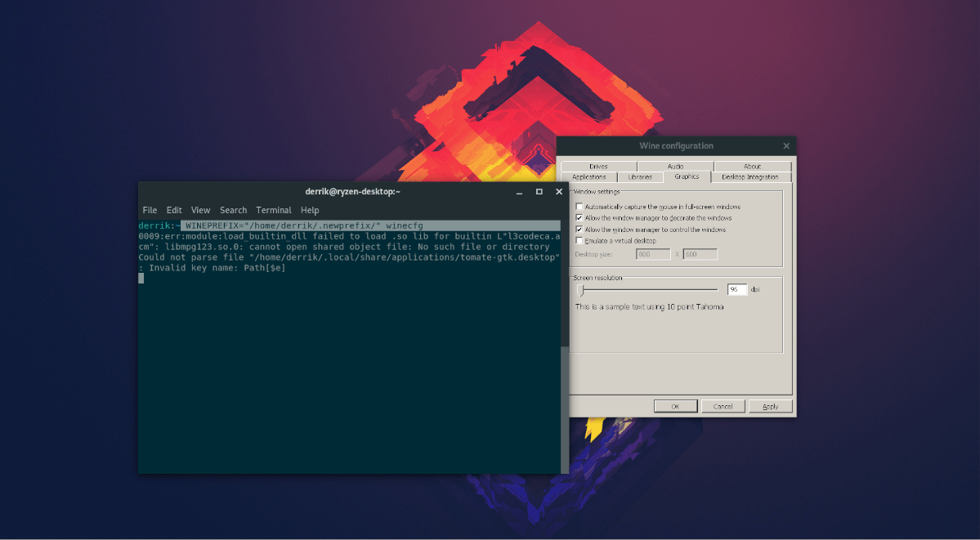Click the screen resolution slider handle
This screenshot has width=980, height=540.
point(581,289)
